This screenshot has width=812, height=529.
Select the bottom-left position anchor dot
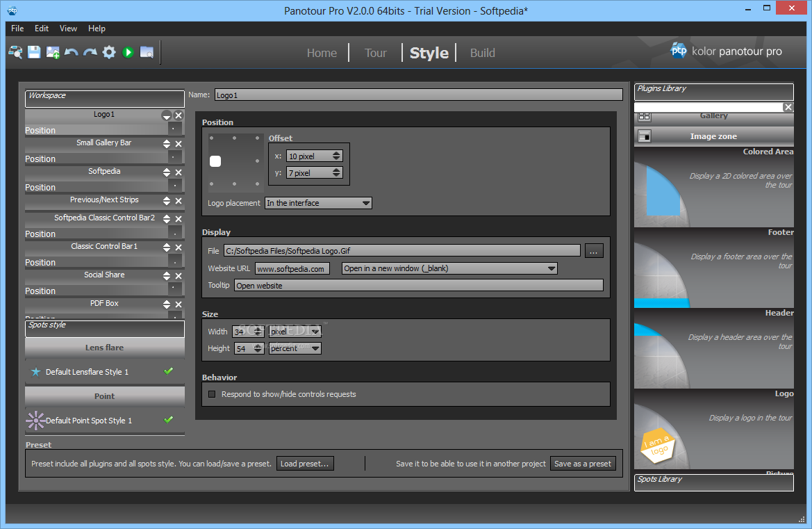click(x=212, y=184)
